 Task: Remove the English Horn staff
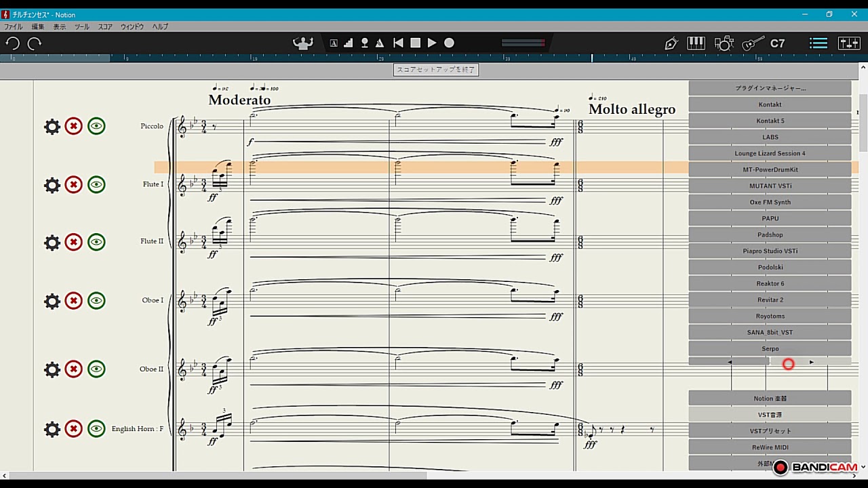coord(74,429)
